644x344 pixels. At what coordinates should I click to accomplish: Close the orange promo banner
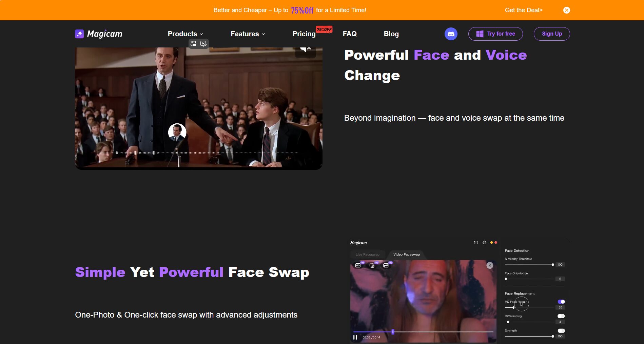point(566,10)
